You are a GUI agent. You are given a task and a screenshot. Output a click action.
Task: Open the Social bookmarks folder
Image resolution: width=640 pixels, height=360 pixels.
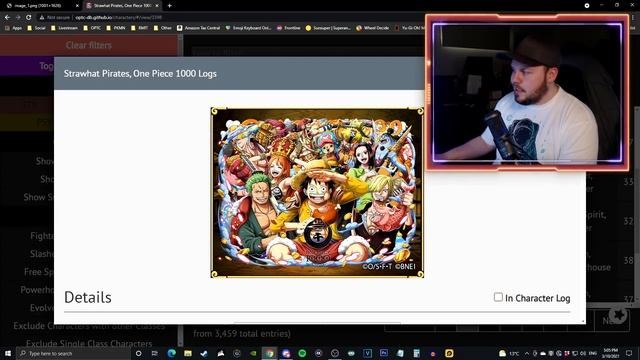point(36,28)
